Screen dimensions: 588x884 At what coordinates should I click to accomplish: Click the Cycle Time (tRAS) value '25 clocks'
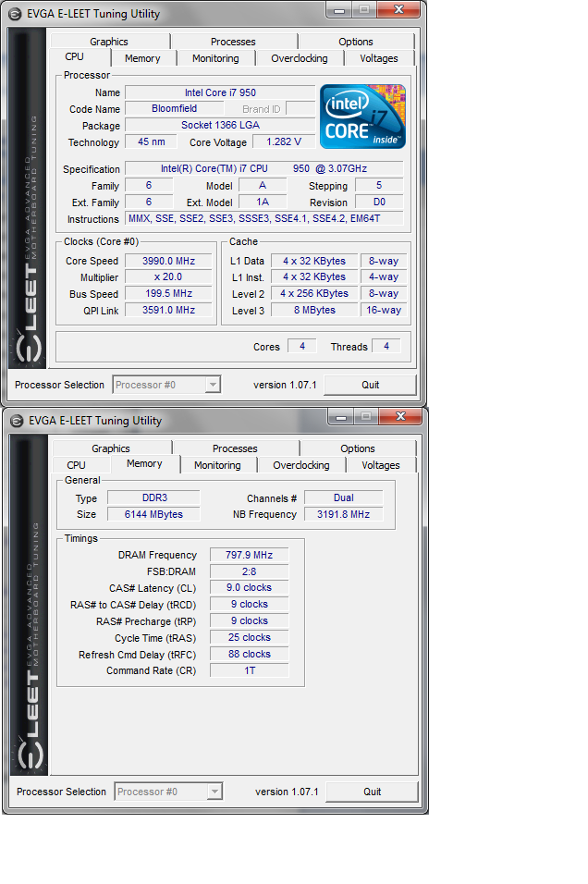(250, 638)
